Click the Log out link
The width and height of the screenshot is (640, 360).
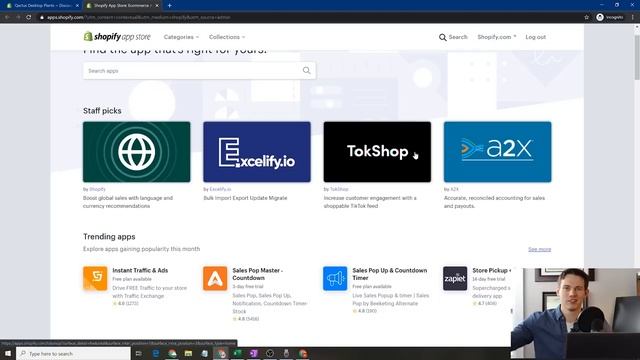tap(536, 37)
